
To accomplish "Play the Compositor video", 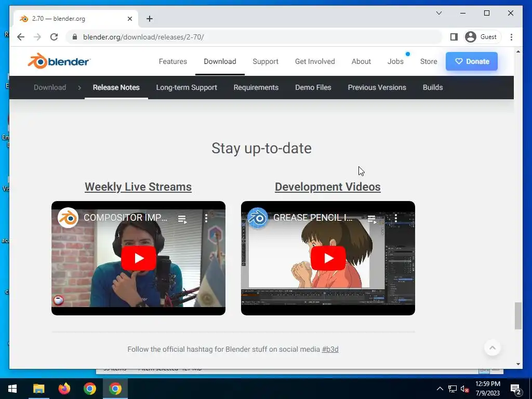I will (138, 258).
